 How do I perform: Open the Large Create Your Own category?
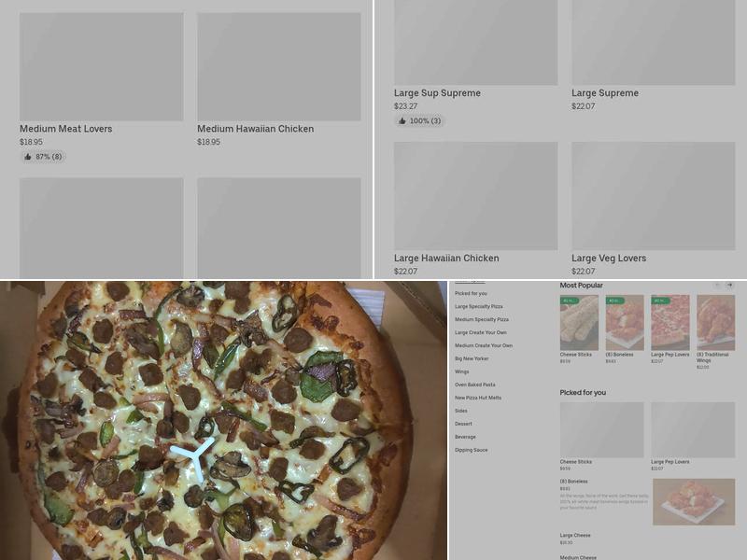[x=480, y=332]
